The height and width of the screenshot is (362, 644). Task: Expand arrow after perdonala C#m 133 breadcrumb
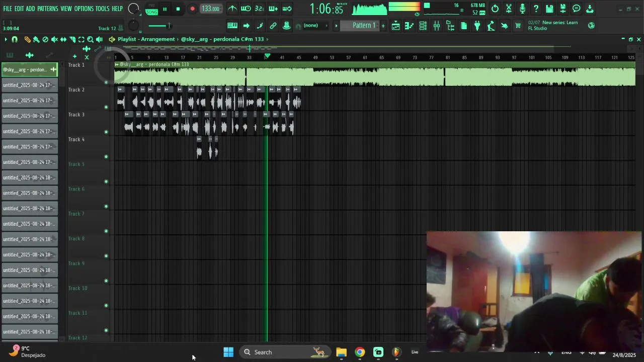pos(268,39)
